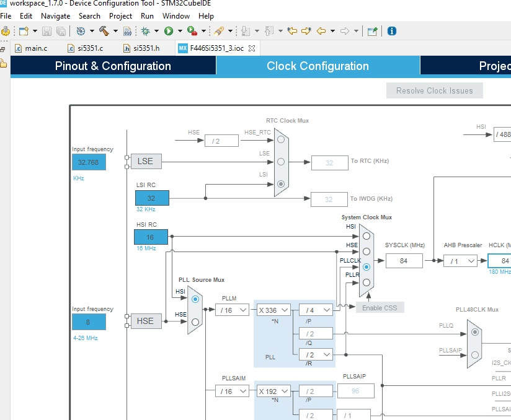Click the pen external tools icon
The height and width of the screenshot is (420, 511).
[219, 31]
